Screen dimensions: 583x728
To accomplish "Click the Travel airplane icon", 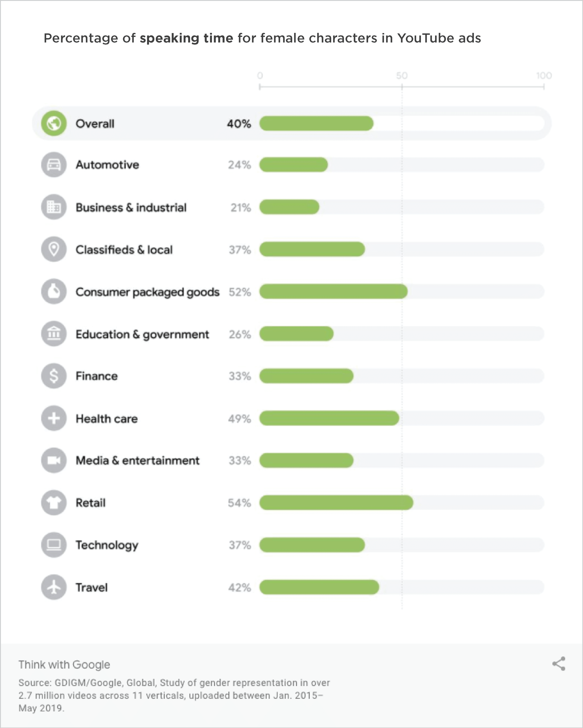I will pyautogui.click(x=54, y=587).
